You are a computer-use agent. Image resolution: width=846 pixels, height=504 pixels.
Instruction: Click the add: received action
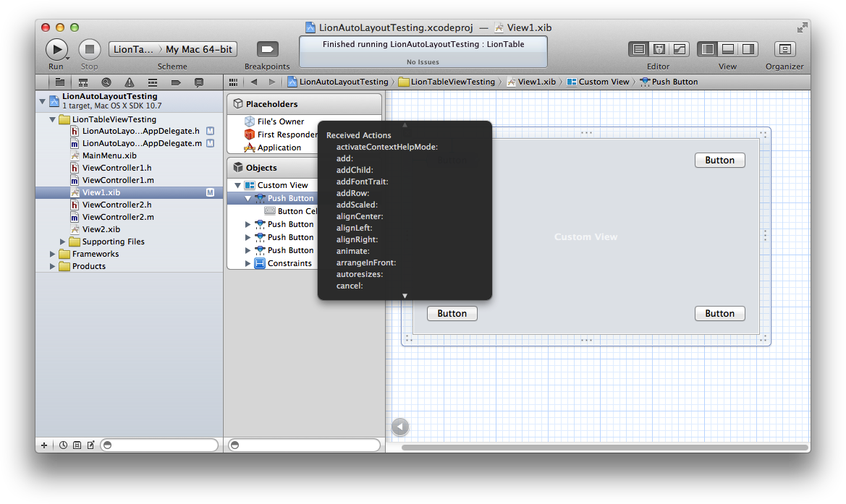pos(344,158)
